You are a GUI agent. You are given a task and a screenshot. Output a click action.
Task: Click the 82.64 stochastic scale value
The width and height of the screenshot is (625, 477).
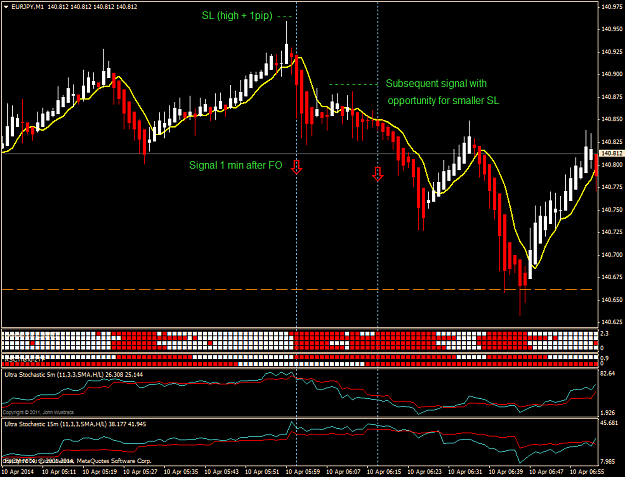point(609,373)
